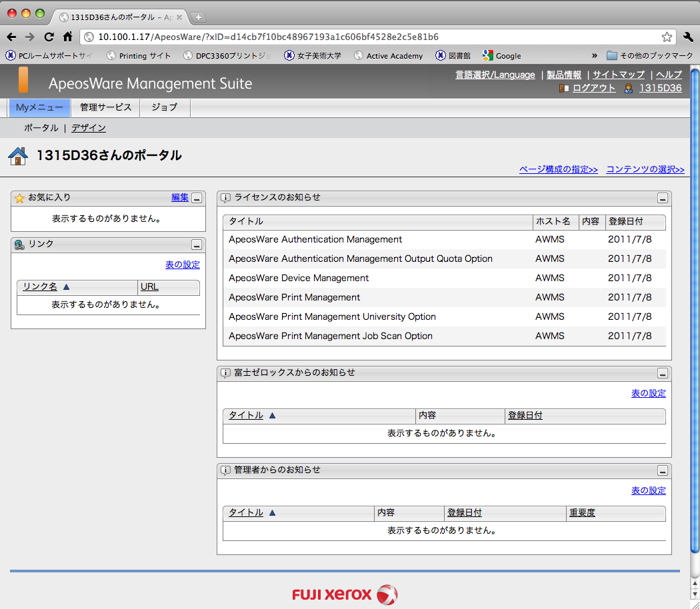700x609 pixels.
Task: Collapse the ライセンスのお知らせ panel
Action: point(662,198)
